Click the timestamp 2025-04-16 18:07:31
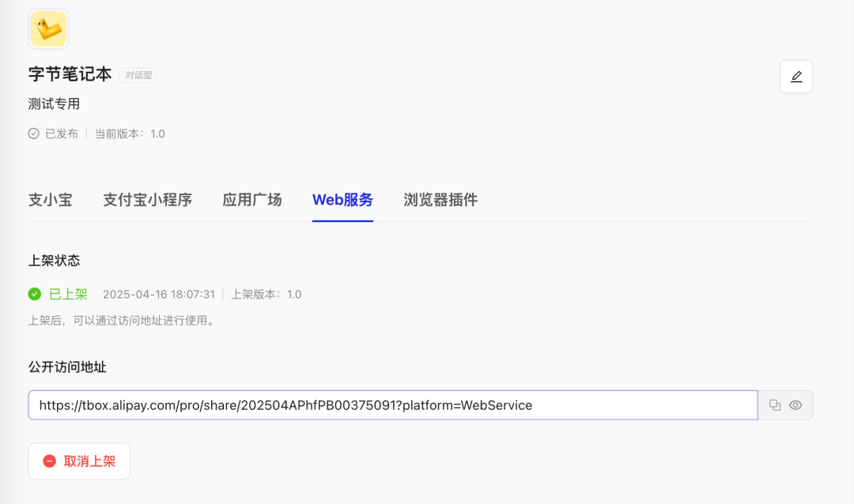This screenshot has height=504, width=854. [x=159, y=295]
